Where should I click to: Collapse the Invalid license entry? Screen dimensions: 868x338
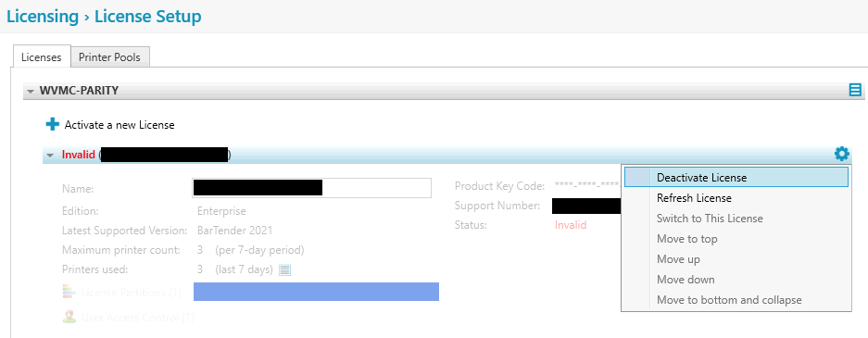tap(50, 156)
